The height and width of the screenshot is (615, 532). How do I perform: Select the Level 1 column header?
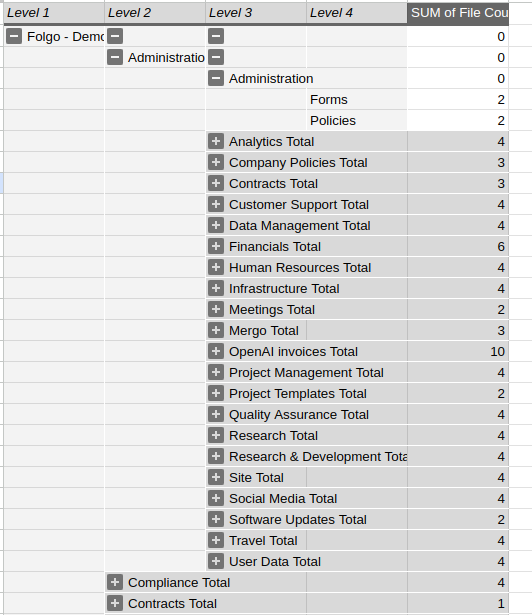pos(54,13)
